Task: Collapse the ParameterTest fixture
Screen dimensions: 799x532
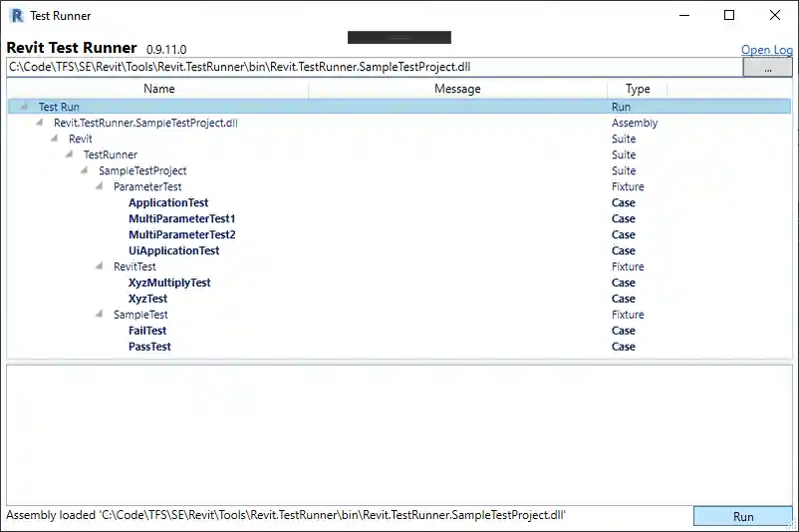Action: pyautogui.click(x=100, y=186)
